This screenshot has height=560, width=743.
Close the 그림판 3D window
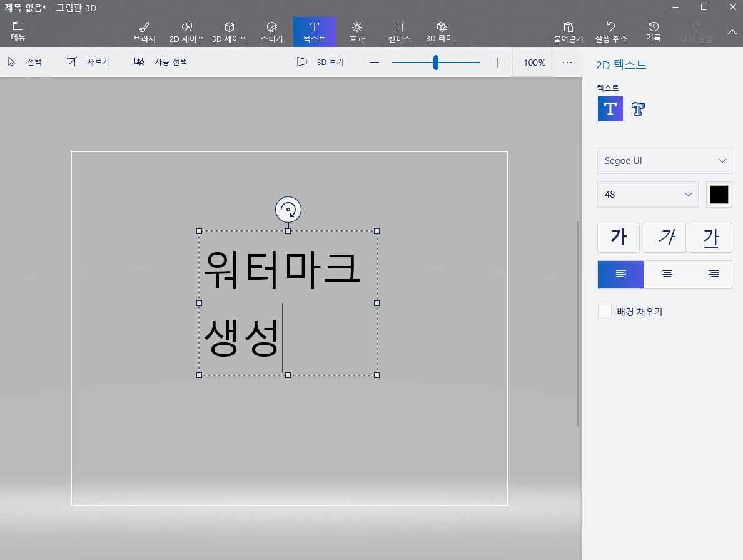[x=732, y=7]
